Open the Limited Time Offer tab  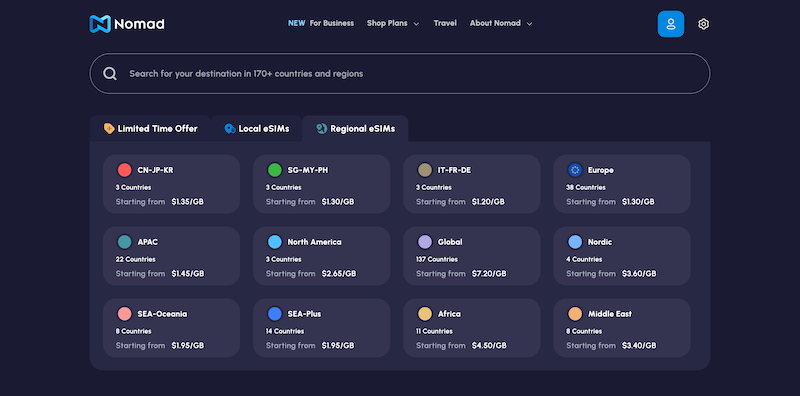click(151, 129)
